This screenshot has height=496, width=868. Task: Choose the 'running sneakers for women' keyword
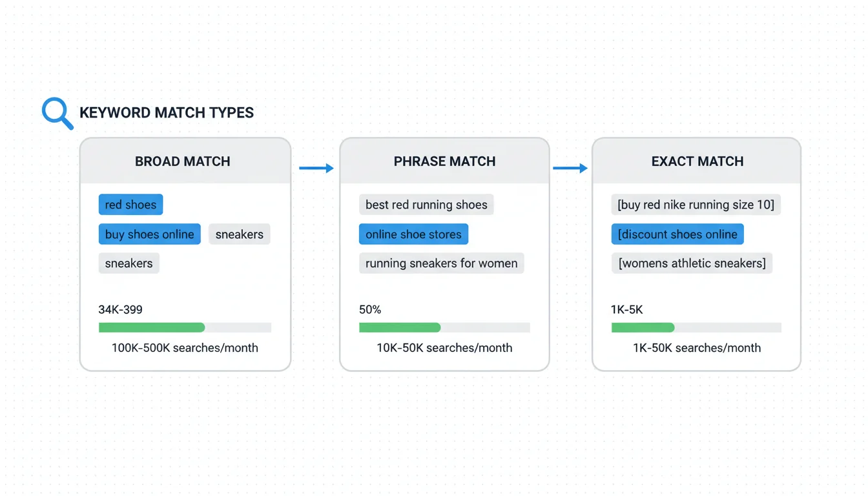coord(441,263)
